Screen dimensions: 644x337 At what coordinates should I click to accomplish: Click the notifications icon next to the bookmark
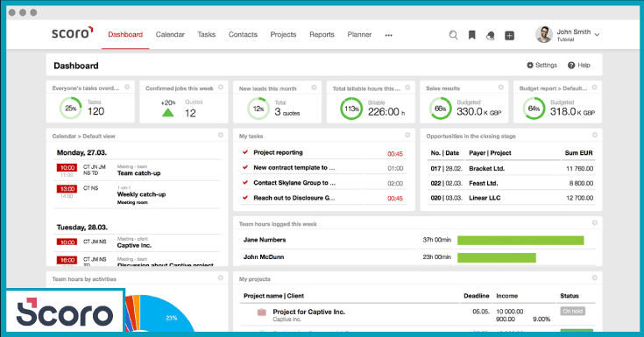[490, 36]
